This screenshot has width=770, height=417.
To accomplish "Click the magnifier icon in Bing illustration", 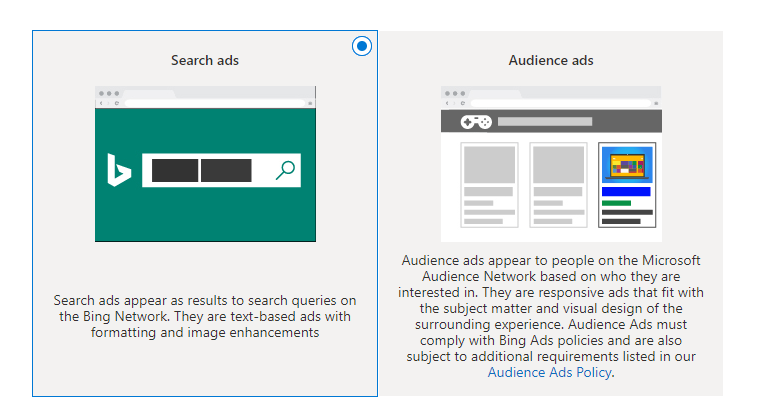I will 285,170.
